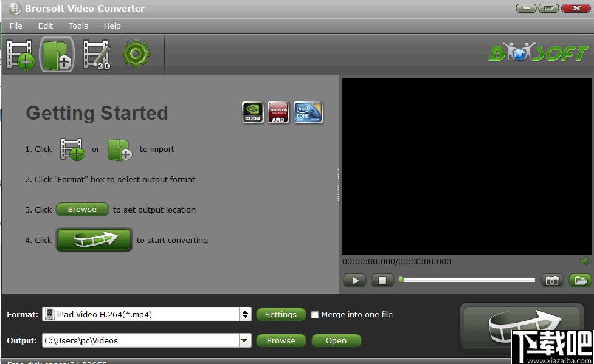Take a snapshot with the camera icon
Image resolution: width=594 pixels, height=364 pixels.
pos(552,281)
